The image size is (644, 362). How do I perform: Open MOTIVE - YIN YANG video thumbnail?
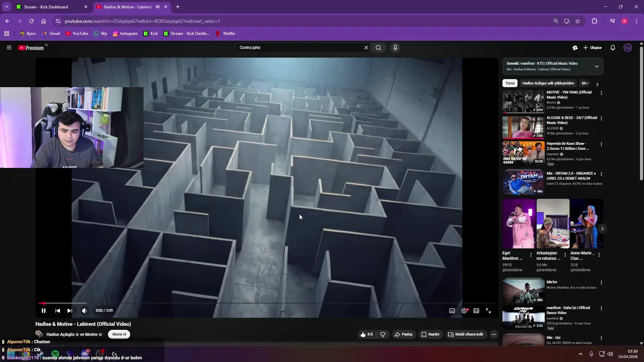click(523, 102)
